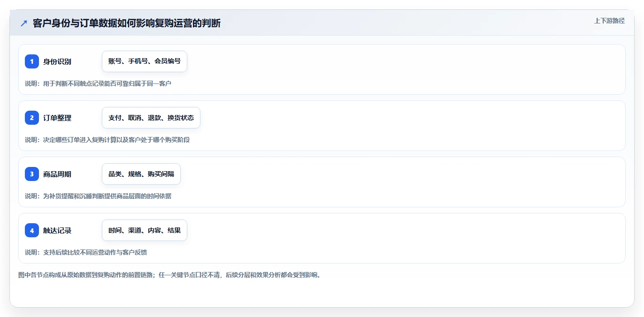Click the title 客户身份与订单数据如何影响复购运营的判断
The image size is (644, 317).
coord(127,23)
